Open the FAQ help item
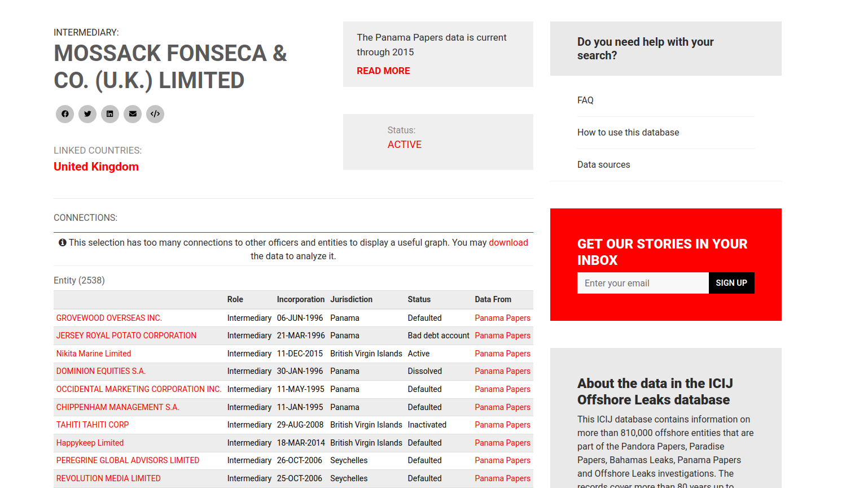The width and height of the screenshot is (868, 488). point(585,100)
